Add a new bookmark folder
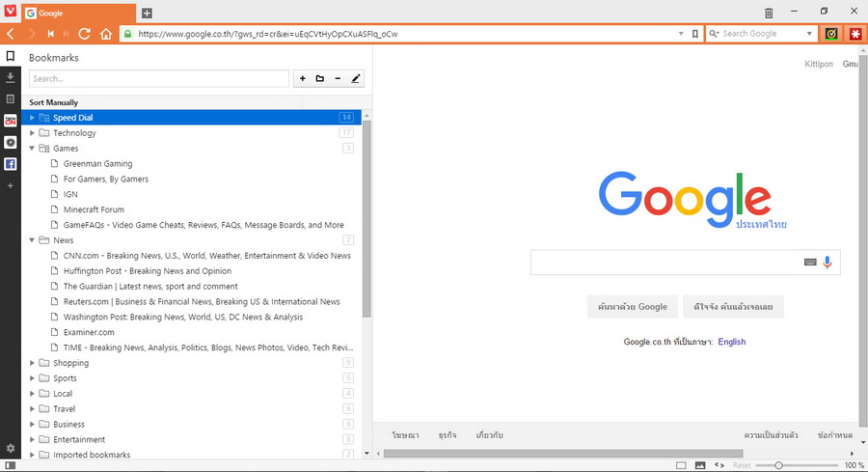868x472 pixels. [x=319, y=78]
